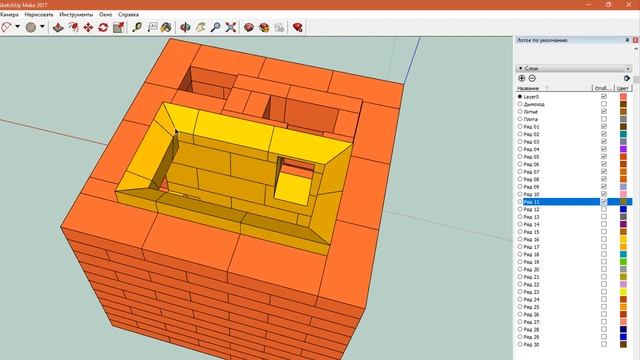Delete layer with the minus icon
Image resolution: width=640 pixels, height=360 pixels.
click(532, 78)
